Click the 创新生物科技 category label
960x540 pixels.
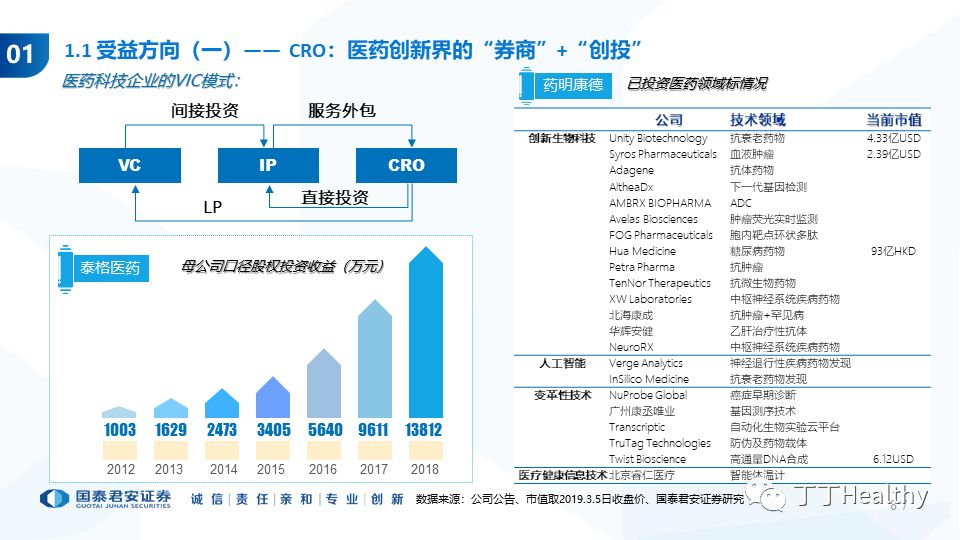coord(561,138)
